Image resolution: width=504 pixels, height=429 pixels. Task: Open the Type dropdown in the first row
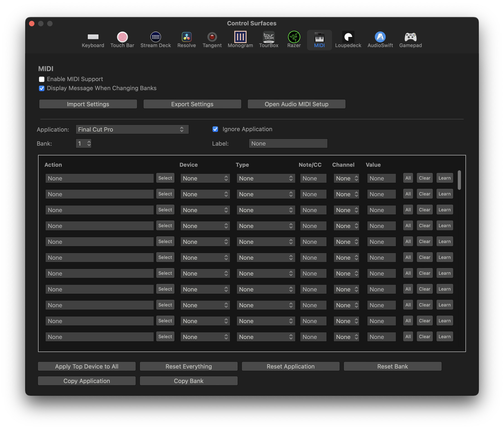[266, 178]
